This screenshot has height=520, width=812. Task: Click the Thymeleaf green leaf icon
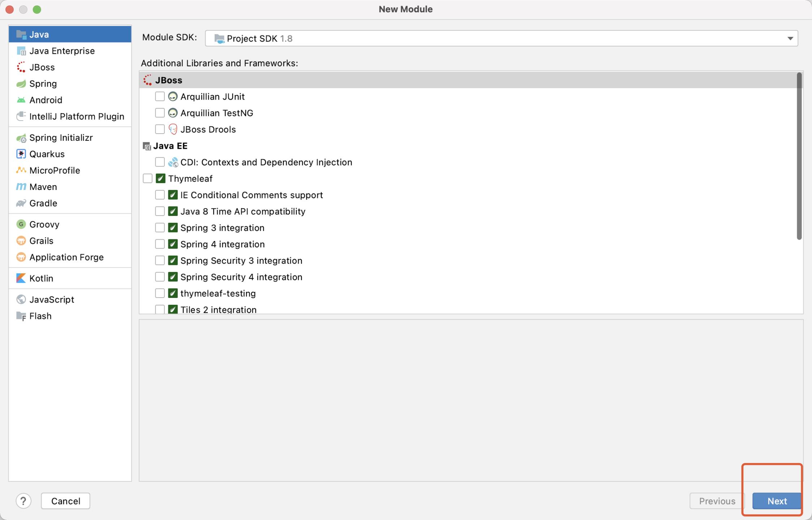tap(160, 179)
